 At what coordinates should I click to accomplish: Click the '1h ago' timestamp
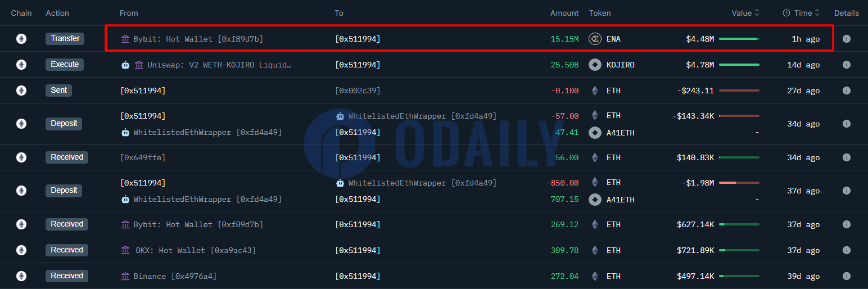pyautogui.click(x=806, y=39)
